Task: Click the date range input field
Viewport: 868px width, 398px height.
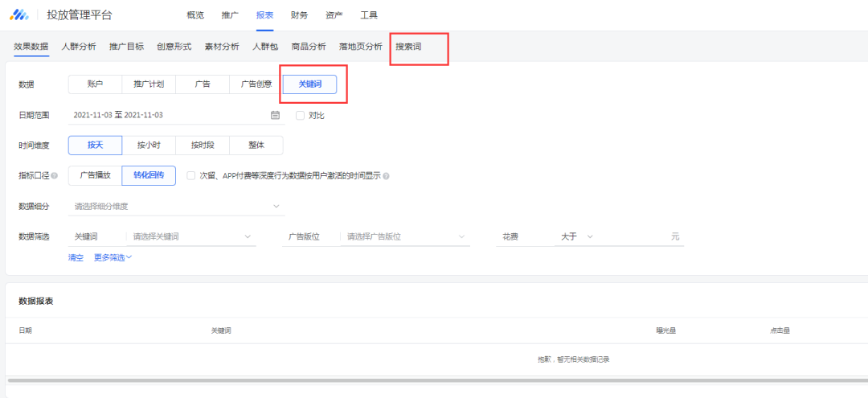Action: pos(177,115)
